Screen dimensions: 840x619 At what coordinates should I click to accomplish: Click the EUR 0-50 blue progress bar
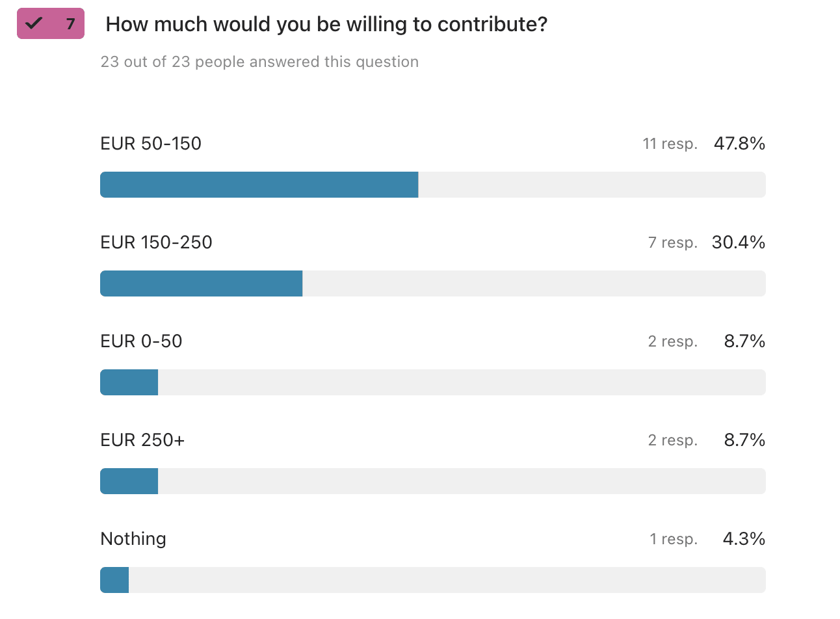(129, 382)
